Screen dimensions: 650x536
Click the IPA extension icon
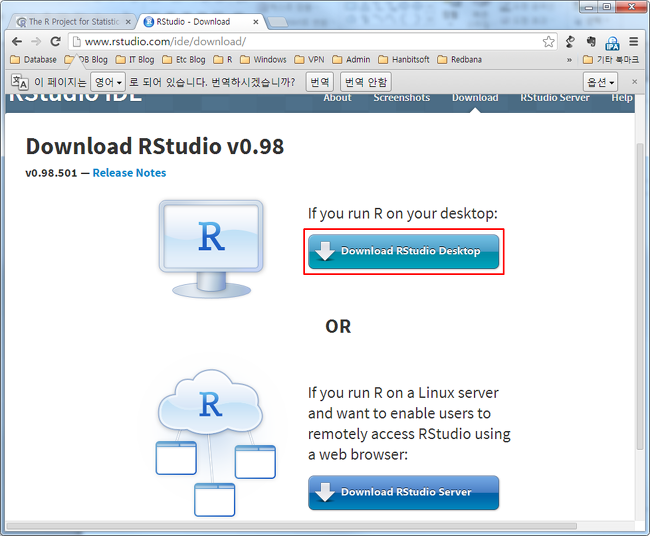pos(612,42)
